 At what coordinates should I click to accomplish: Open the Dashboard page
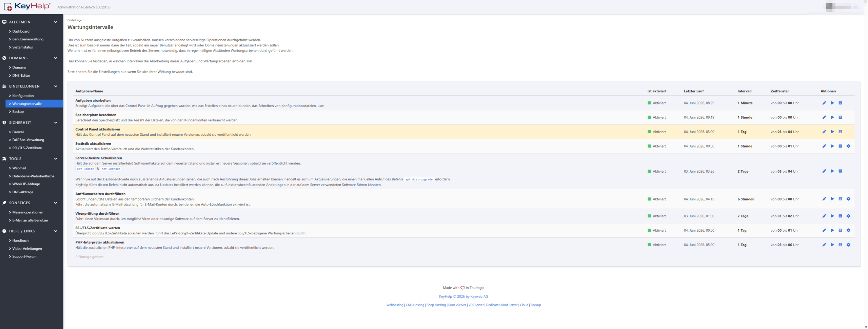tap(21, 32)
